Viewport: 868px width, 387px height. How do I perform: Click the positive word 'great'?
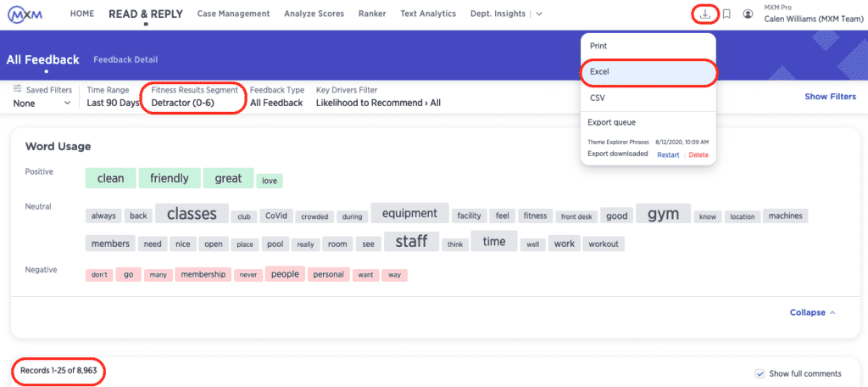(x=228, y=178)
